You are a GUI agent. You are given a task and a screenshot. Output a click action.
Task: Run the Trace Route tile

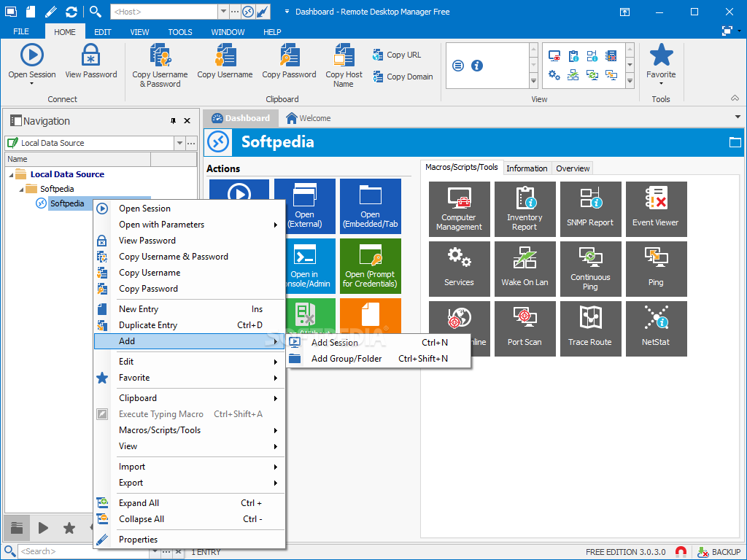pyautogui.click(x=590, y=329)
